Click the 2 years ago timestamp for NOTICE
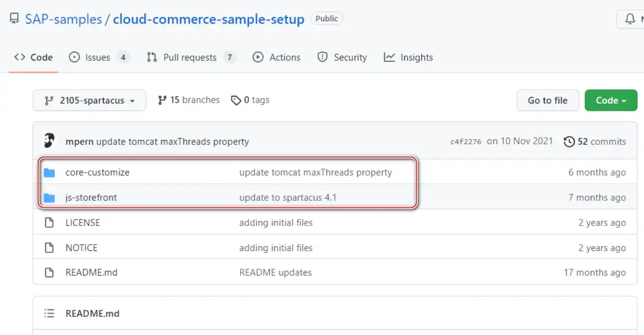The width and height of the screenshot is (644, 335). 602,248
